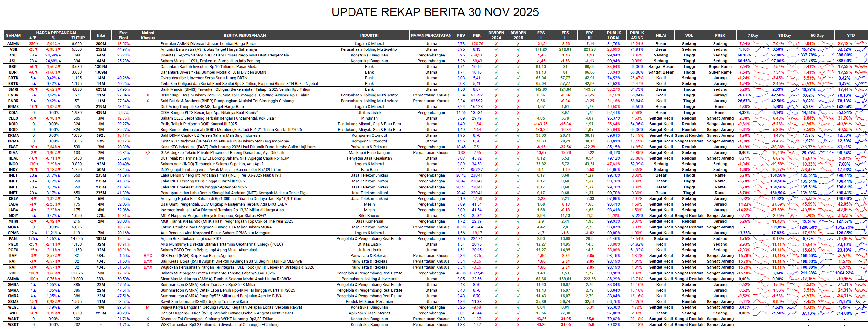Viewport: 868px width, 329px height.
Task: Select the Dividen 2025 mark in OPMS row
Action: coord(518,233)
